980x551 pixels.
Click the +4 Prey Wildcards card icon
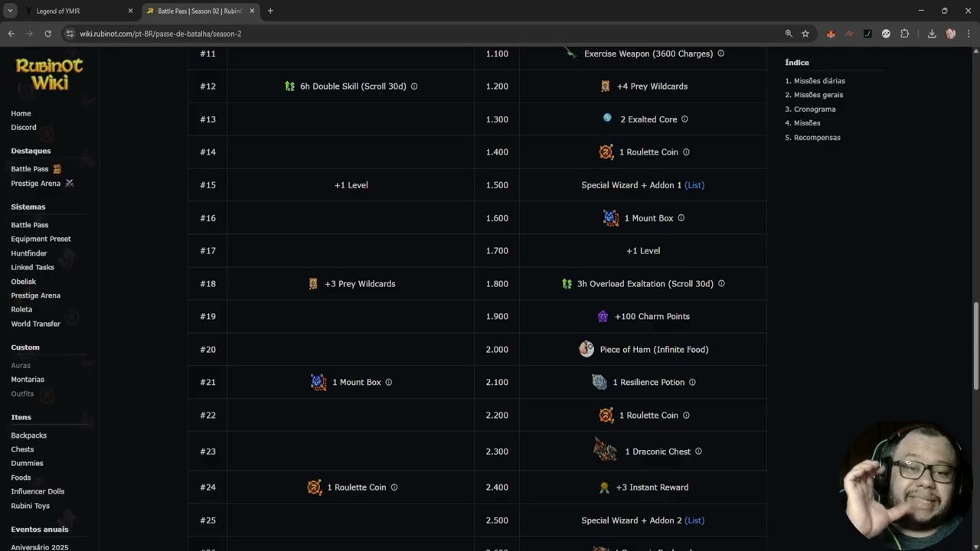coord(605,86)
